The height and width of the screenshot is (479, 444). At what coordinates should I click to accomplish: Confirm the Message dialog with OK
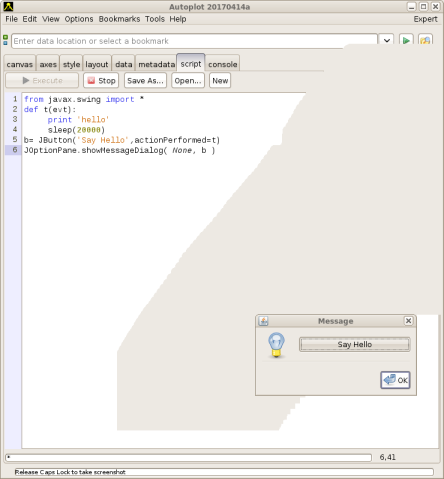(395, 380)
